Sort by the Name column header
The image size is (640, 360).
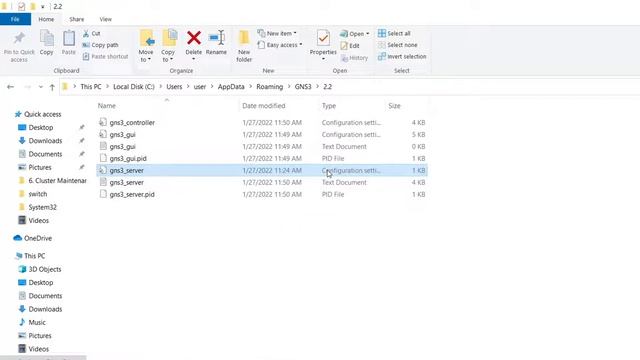[x=107, y=106]
